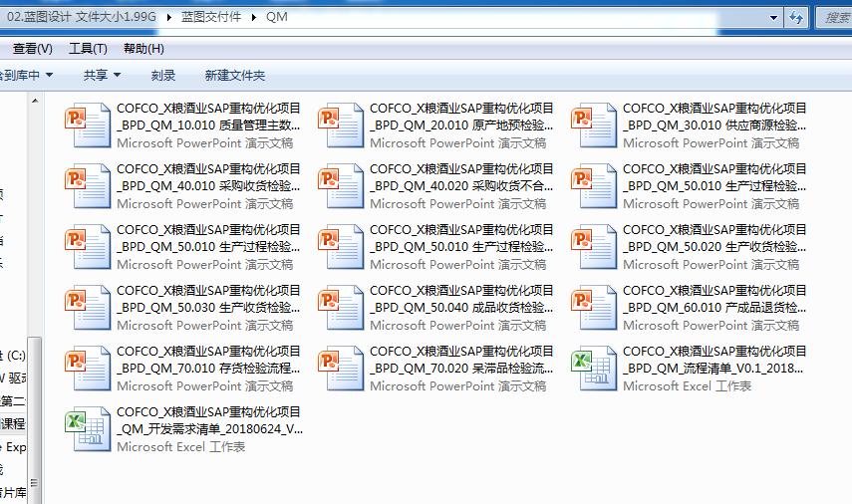Select the BPD_QM_70.020 呆滞品检验流 PowerPoint icon
This screenshot has height=504, width=852.
[341, 369]
